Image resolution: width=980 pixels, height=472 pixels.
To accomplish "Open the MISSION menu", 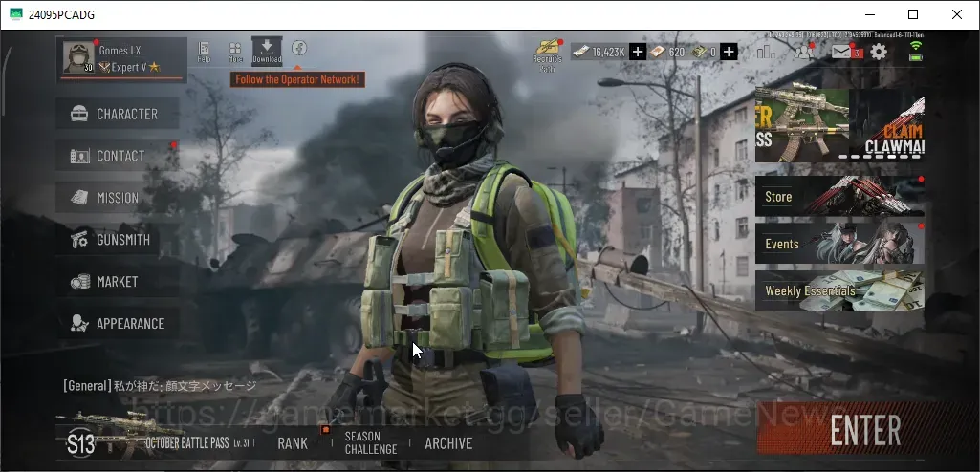I will click(118, 197).
